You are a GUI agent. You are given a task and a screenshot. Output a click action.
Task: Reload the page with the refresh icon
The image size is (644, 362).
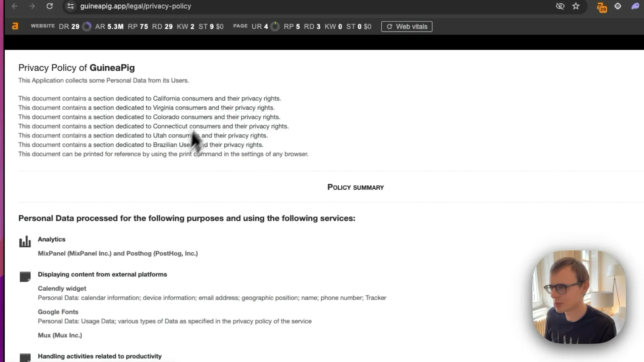coord(50,6)
